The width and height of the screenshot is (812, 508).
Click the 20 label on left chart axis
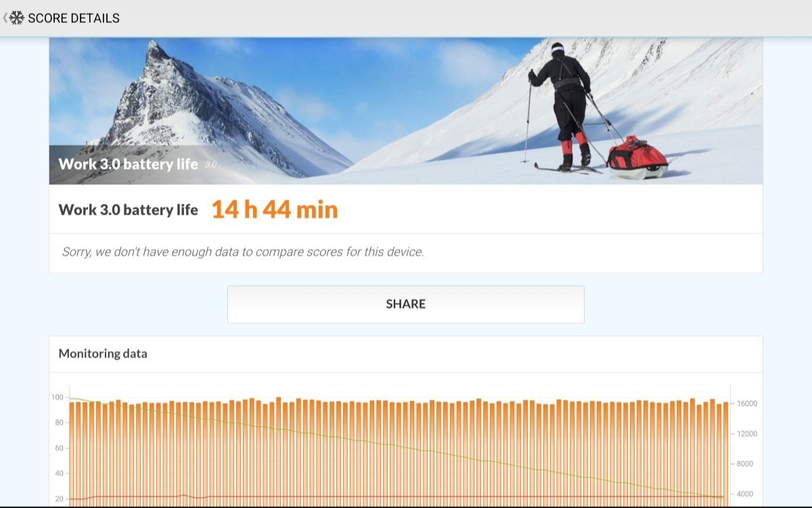click(x=59, y=499)
